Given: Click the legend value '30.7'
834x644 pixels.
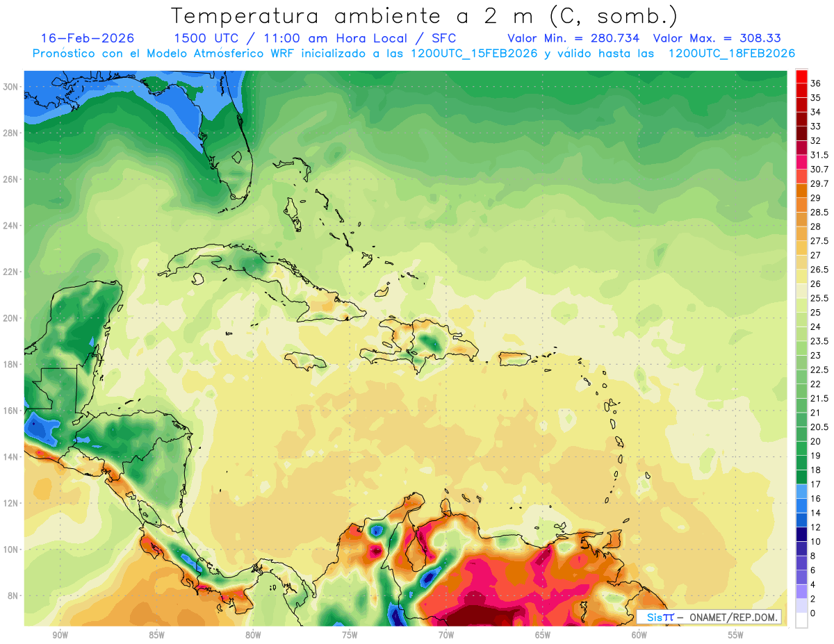Looking at the screenshot, I should 819,170.
